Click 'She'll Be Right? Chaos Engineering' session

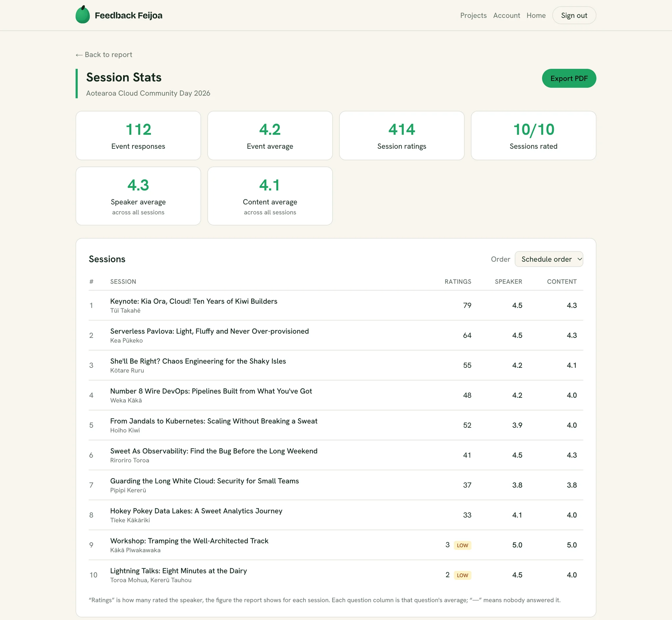click(x=198, y=361)
